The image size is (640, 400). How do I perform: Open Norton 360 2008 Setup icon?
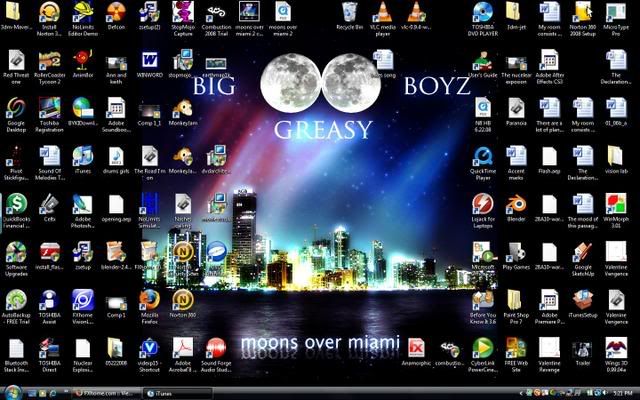(583, 19)
